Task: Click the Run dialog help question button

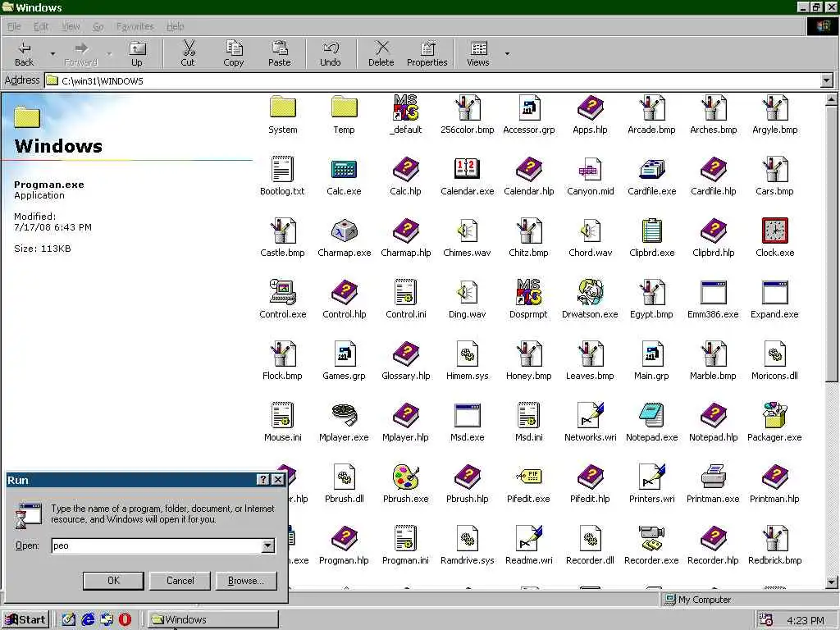Action: (x=263, y=479)
